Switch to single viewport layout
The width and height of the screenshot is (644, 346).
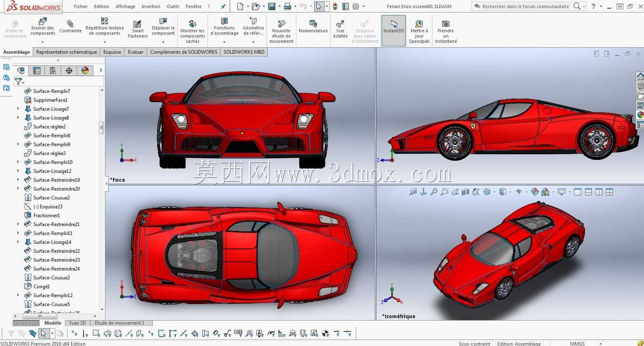click(x=578, y=192)
